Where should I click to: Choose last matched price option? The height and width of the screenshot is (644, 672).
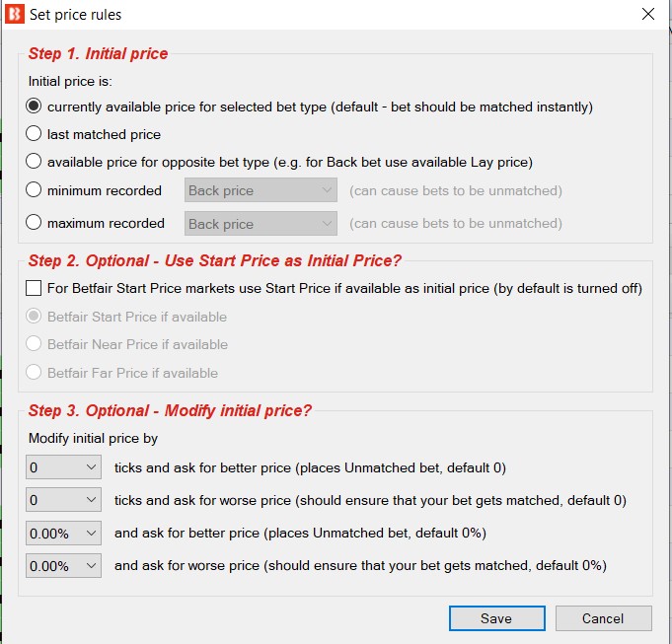point(34,133)
